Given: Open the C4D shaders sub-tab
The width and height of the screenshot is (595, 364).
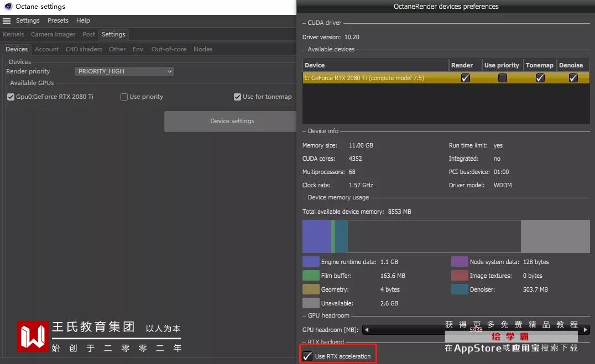Looking at the screenshot, I should pos(84,49).
